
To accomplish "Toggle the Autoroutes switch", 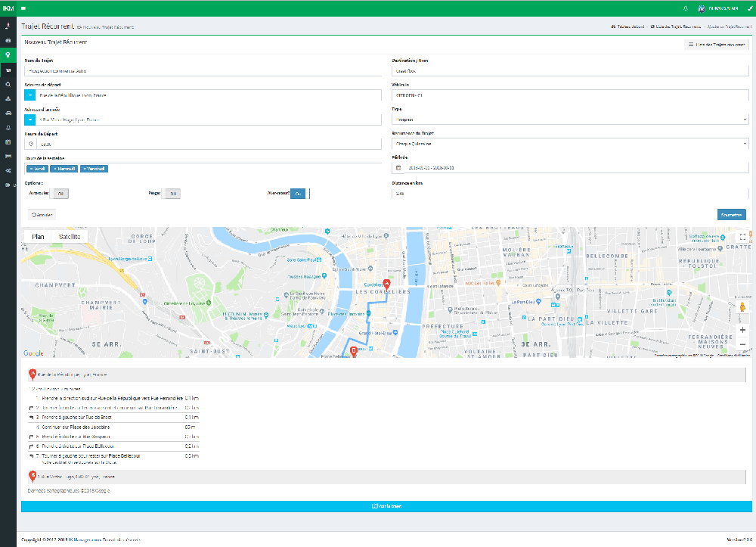I will pyautogui.click(x=60, y=194).
